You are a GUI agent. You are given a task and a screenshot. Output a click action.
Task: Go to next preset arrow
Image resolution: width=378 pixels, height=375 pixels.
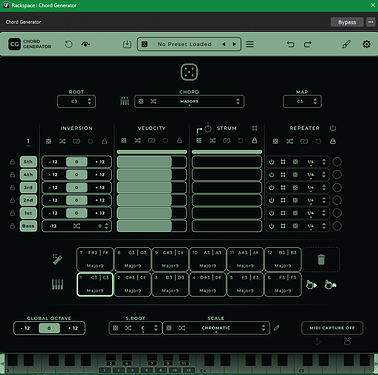(x=234, y=44)
